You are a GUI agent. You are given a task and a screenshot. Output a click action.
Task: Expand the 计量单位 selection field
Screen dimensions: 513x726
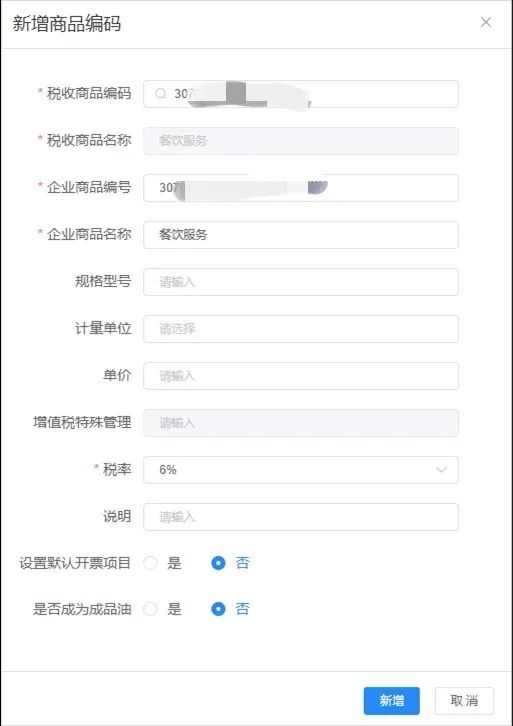click(x=301, y=329)
